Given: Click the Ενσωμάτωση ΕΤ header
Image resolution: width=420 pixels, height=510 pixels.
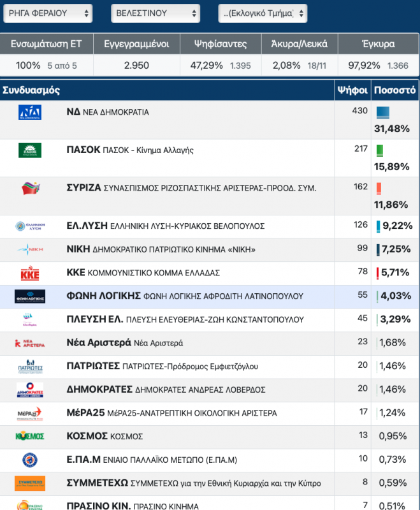Looking at the screenshot, I should tap(46, 44).
